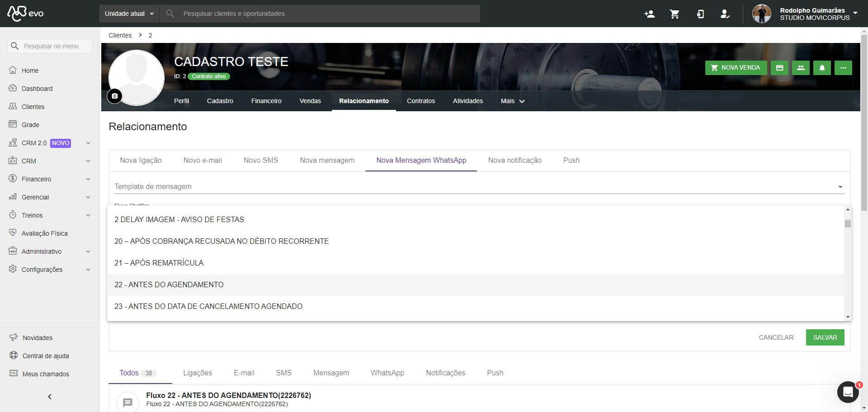Open the chat support bubble
The height and width of the screenshot is (412, 868).
(x=848, y=392)
